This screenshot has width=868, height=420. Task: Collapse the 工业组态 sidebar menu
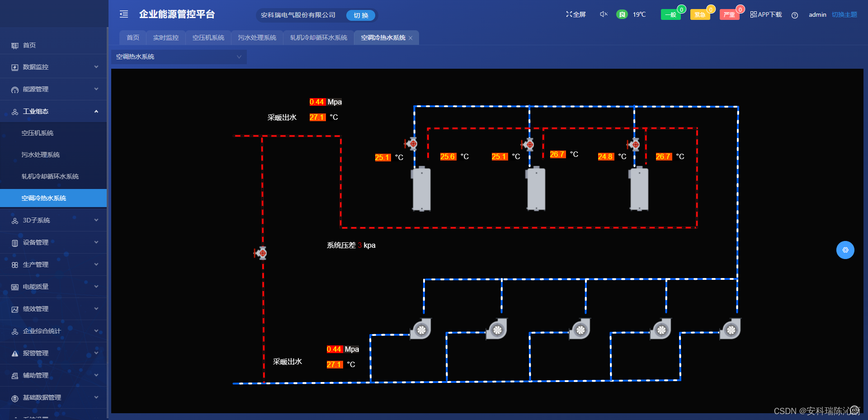[x=53, y=111]
